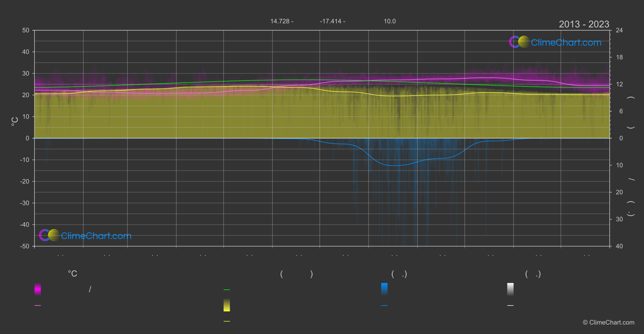Click the '14.728 -' header value
The height and width of the screenshot is (334, 644).
(x=282, y=21)
